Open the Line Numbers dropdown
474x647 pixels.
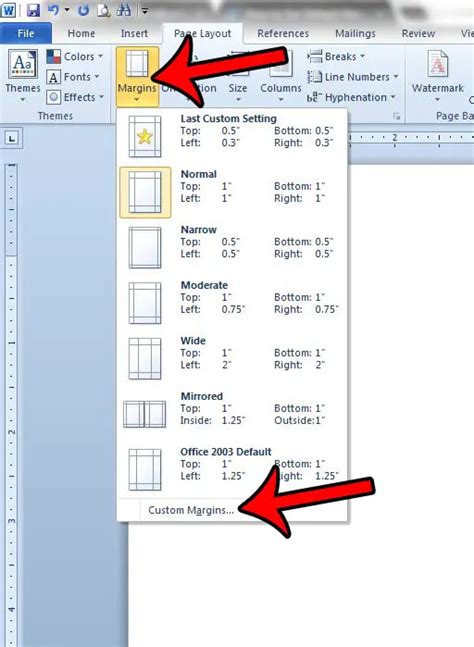tap(353, 77)
